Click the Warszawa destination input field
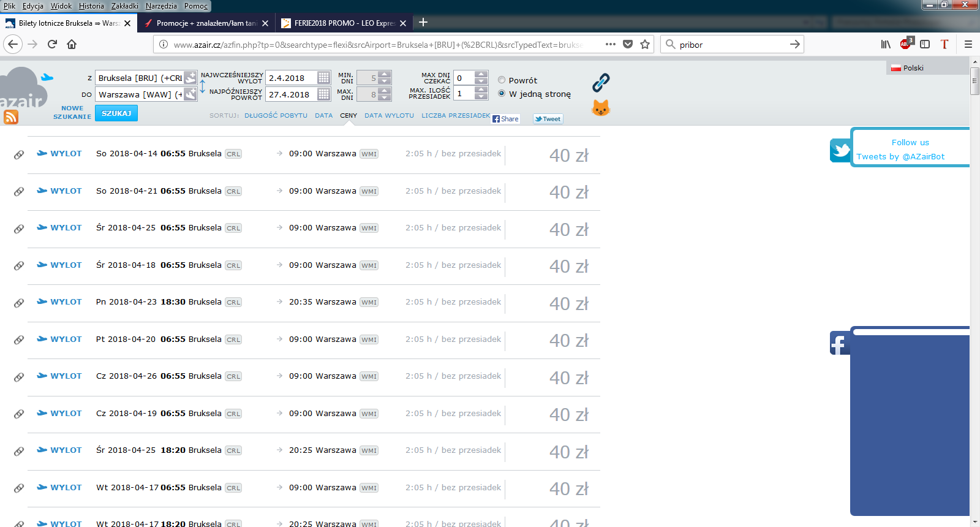 tap(140, 94)
